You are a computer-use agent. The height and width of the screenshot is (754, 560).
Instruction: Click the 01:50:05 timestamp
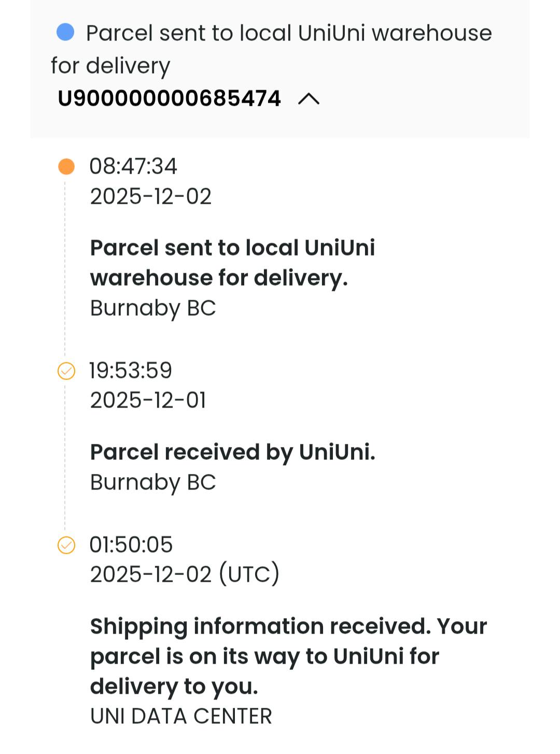[131, 545]
